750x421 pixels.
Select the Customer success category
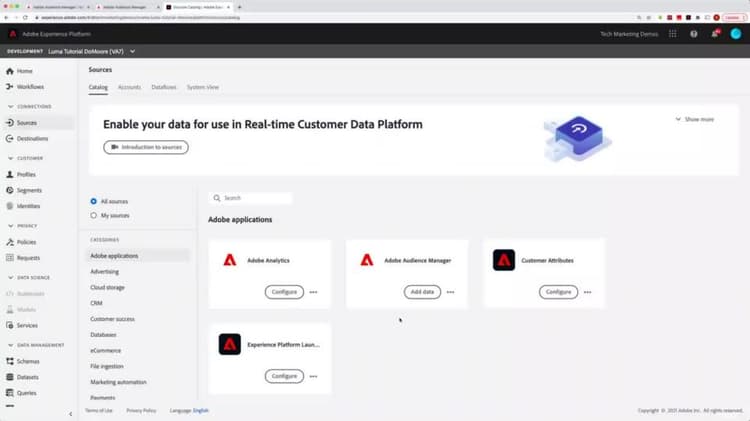pos(112,319)
